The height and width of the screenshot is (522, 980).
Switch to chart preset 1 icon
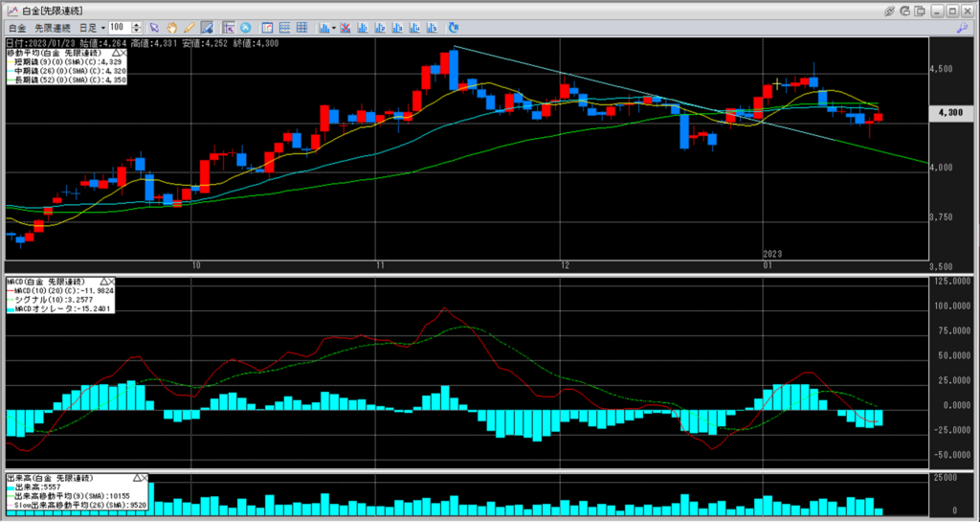(363, 28)
